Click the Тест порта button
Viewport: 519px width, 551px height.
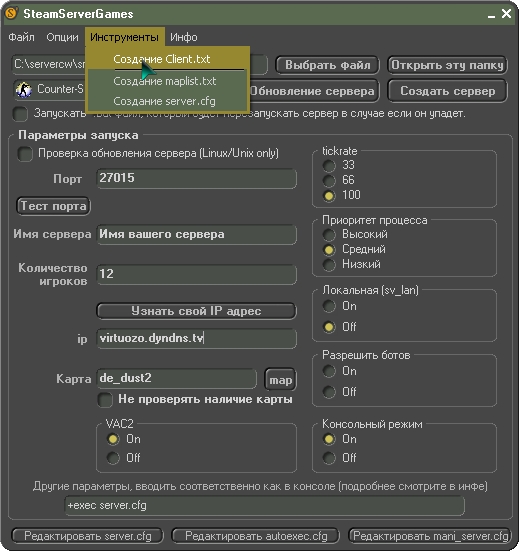pos(53,206)
